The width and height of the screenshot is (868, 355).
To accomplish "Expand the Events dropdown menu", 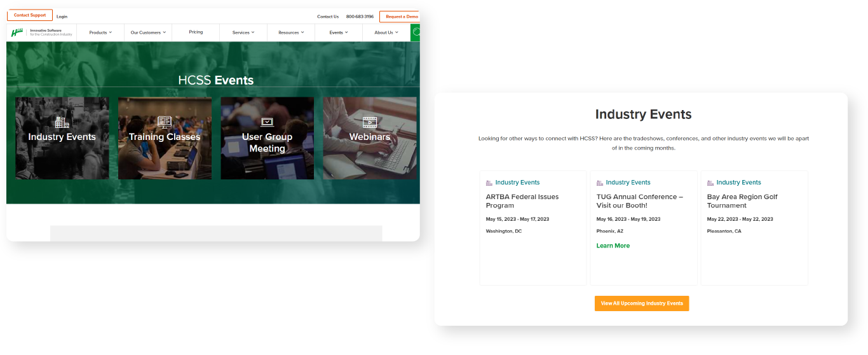I will coord(339,32).
